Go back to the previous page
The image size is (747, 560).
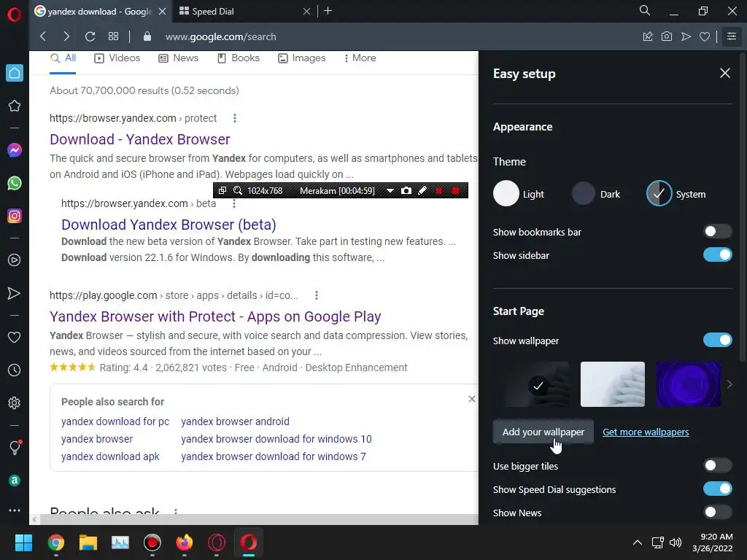(43, 36)
